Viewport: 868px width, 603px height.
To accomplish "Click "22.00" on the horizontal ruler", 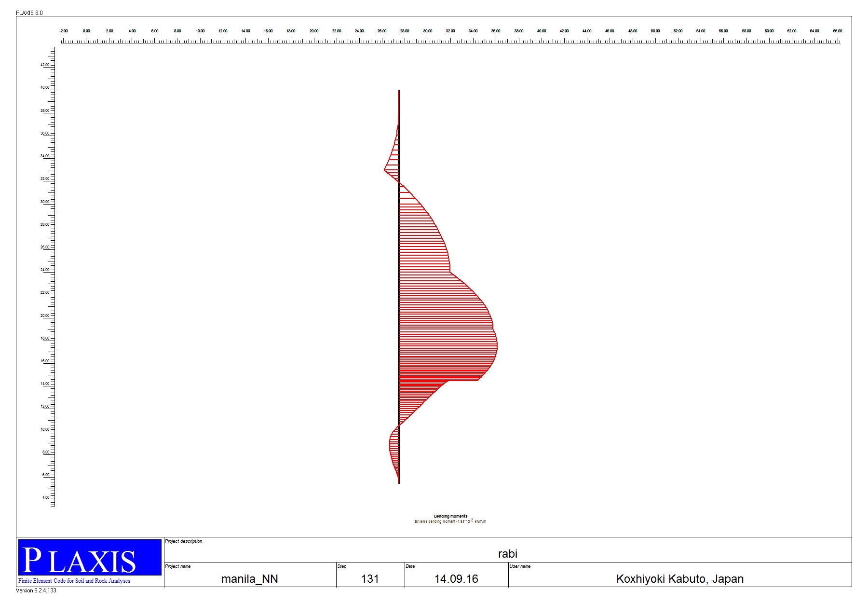I will [337, 31].
